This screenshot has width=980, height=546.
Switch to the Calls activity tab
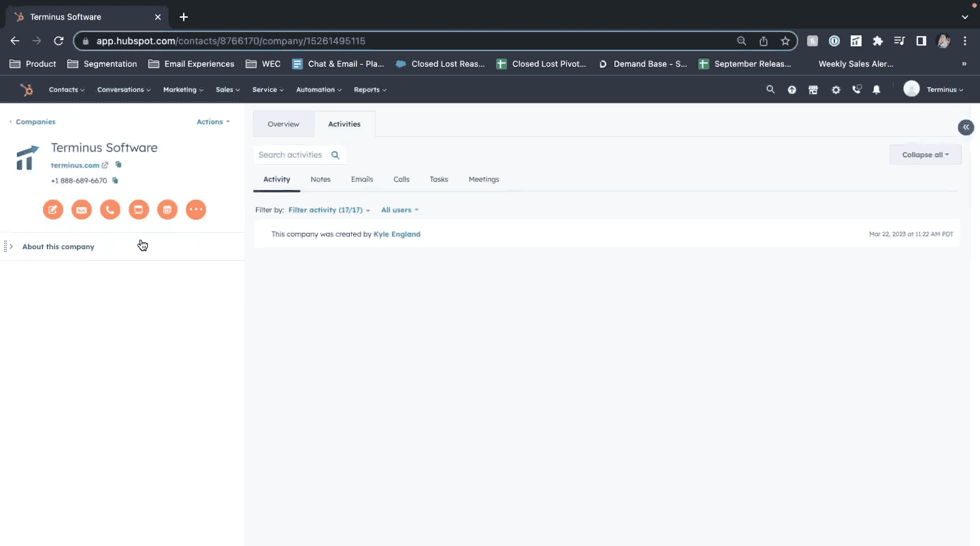pyautogui.click(x=402, y=180)
